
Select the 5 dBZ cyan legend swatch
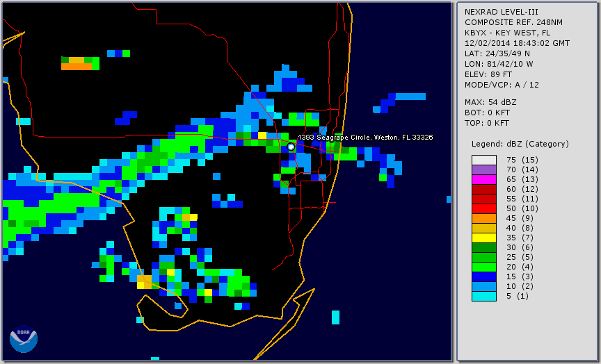click(x=484, y=296)
